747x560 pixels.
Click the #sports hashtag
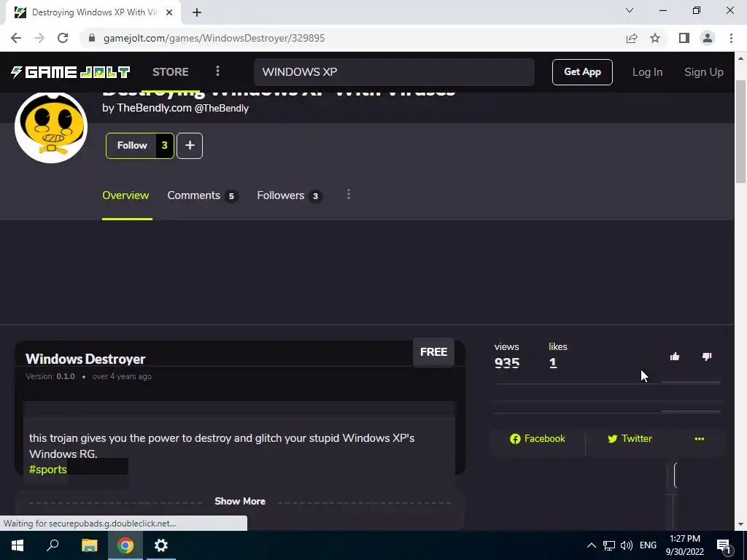pos(47,470)
